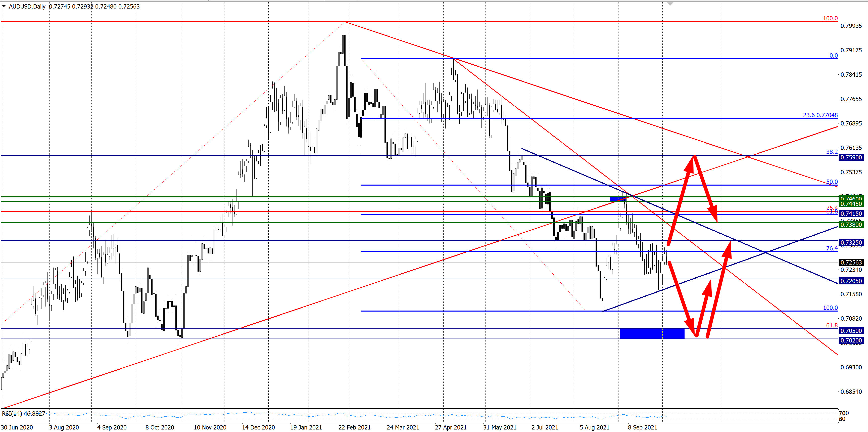Select the 0.72050 blue price label
868x432 pixels.
click(x=851, y=281)
